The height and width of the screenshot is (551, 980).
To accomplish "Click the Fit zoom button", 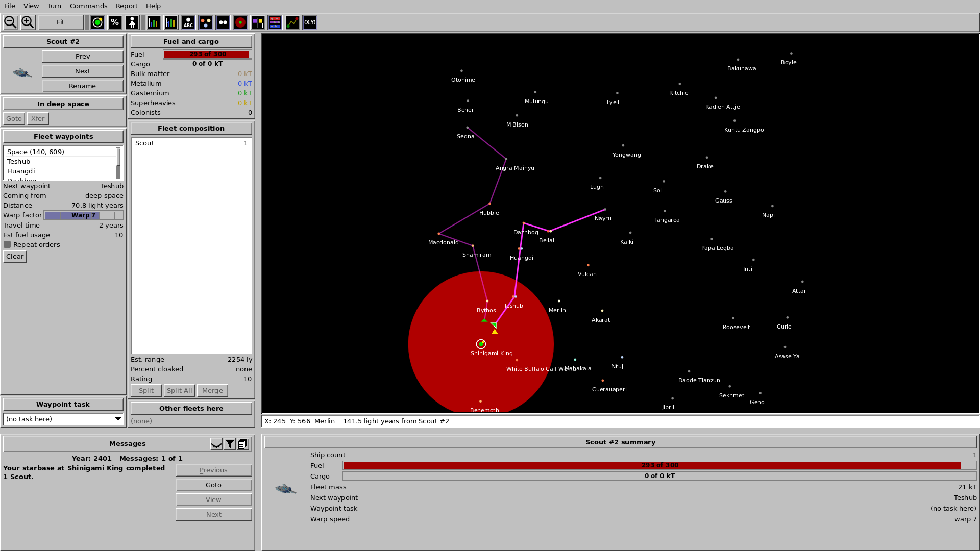I will point(61,22).
